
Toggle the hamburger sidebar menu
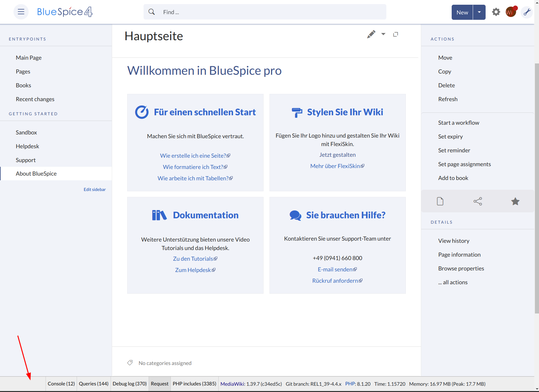pos(21,12)
